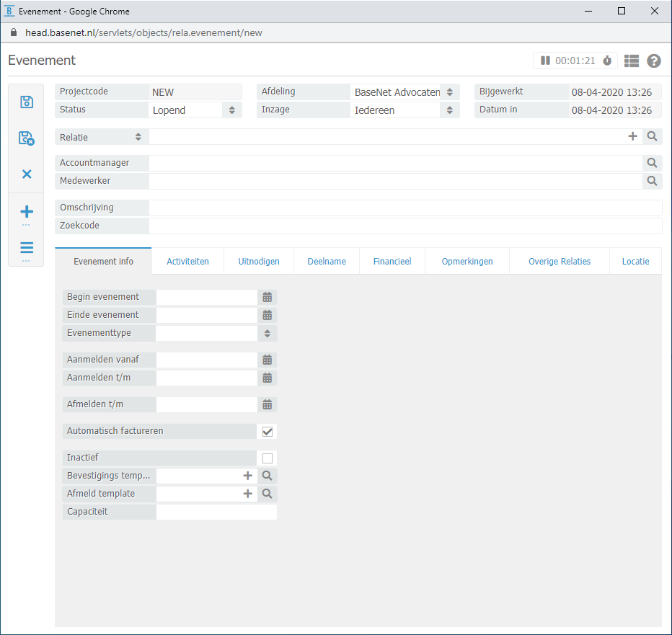Add a new Afmeld template

point(248,494)
